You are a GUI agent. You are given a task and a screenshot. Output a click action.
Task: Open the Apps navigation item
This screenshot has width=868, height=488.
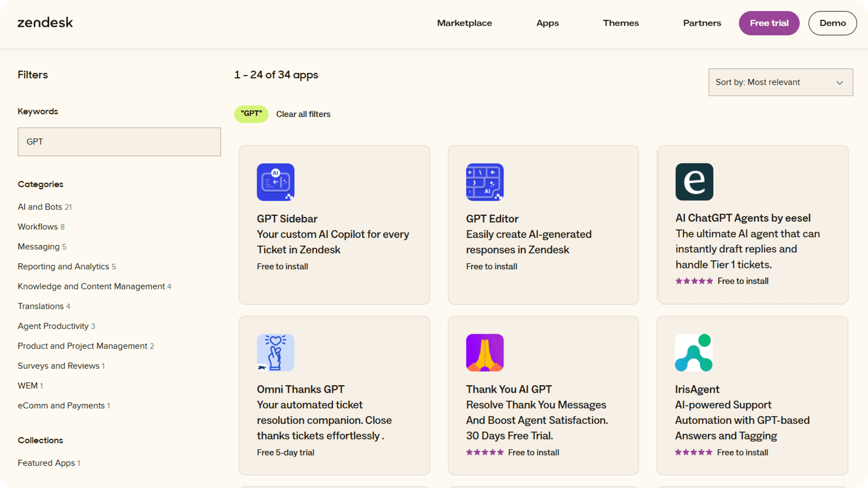coord(547,23)
